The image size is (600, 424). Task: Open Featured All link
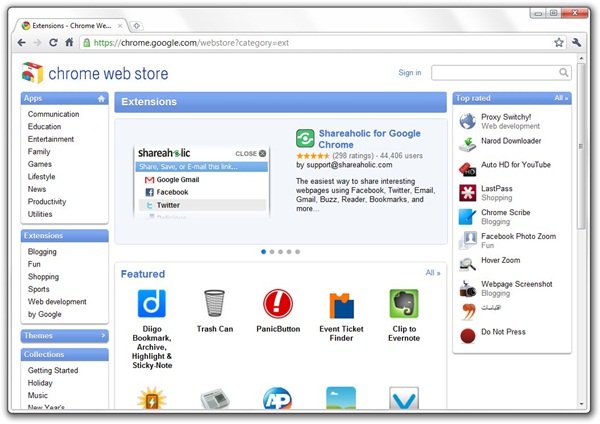[433, 273]
